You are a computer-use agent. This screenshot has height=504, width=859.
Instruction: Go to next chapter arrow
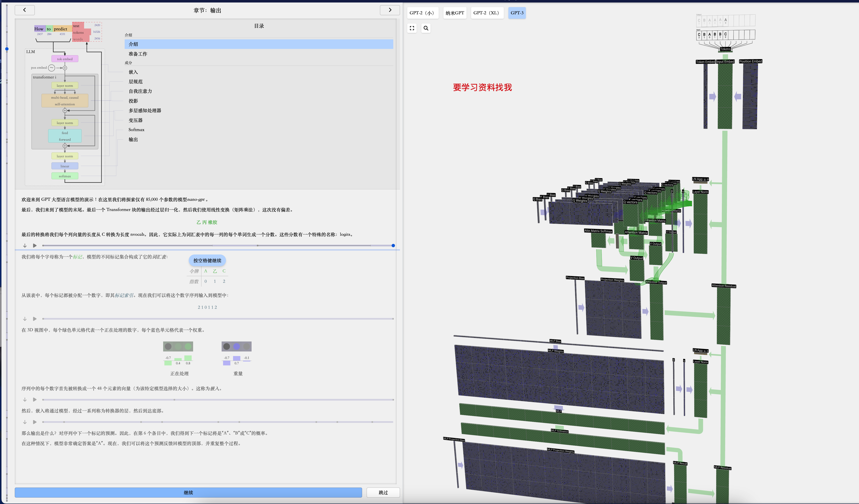[390, 10]
